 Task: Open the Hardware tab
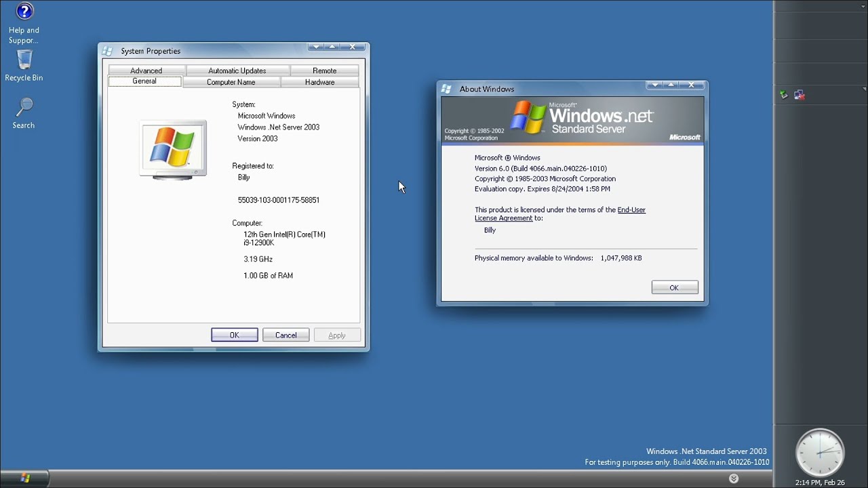[x=320, y=82]
